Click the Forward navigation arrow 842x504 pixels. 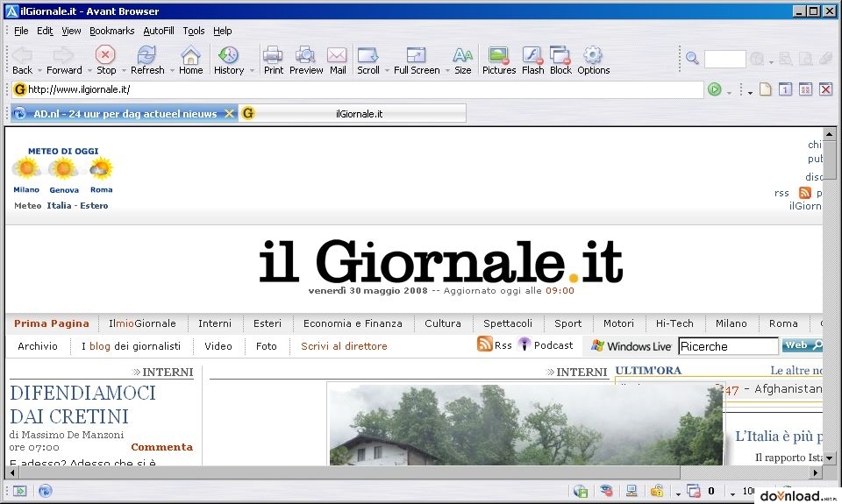click(63, 54)
